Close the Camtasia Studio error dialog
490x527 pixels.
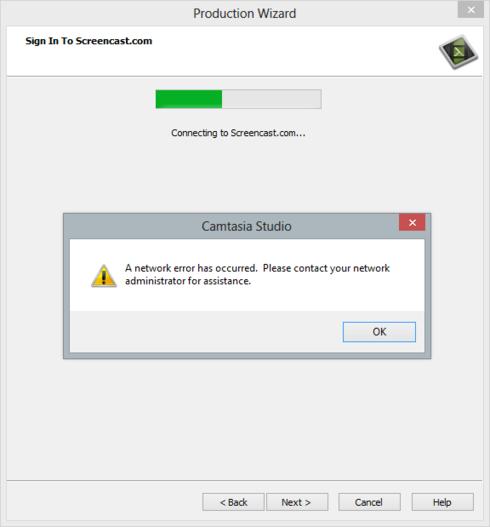coord(412,222)
